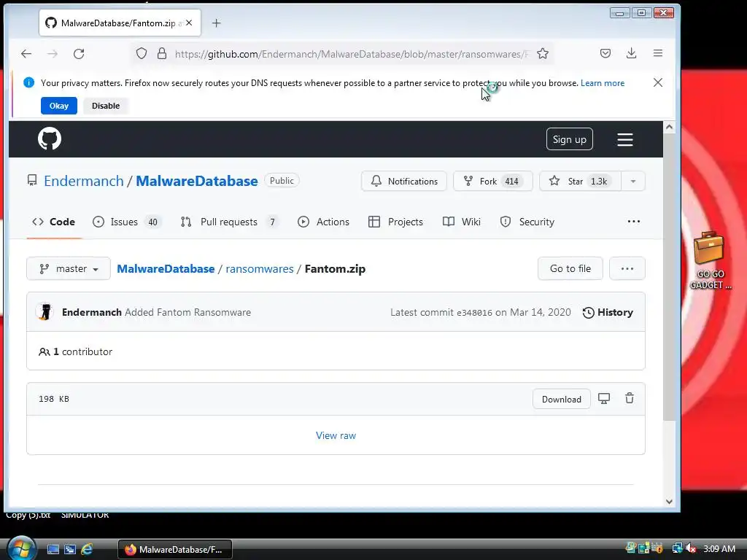
Task: Click the 1 contributor text
Action: tap(82, 351)
